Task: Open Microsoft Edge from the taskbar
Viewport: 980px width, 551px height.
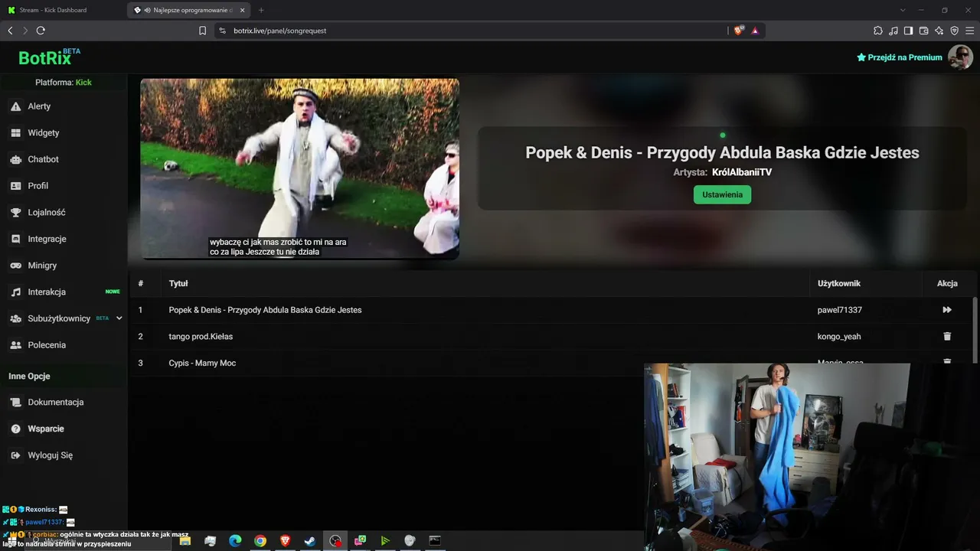Action: pyautogui.click(x=235, y=540)
